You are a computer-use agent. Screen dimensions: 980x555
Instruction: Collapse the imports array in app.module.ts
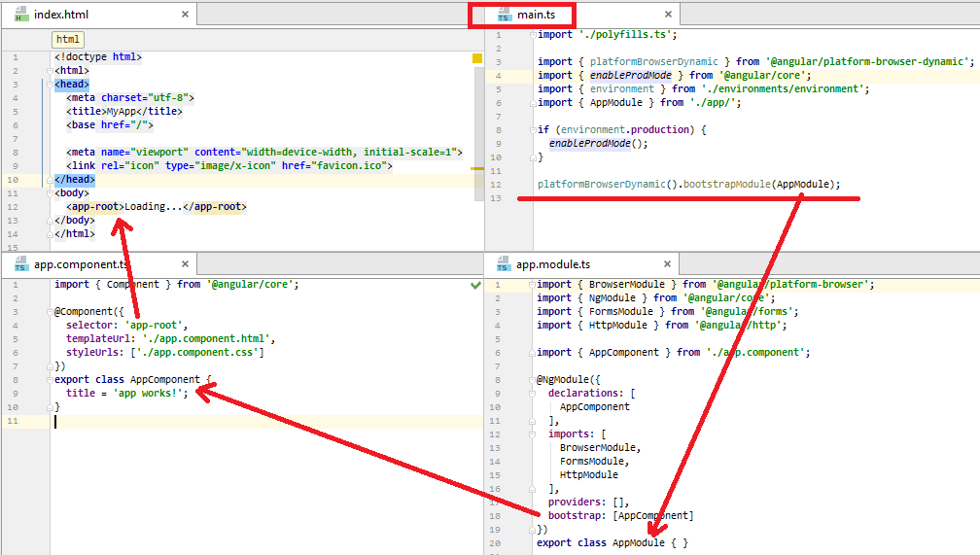pyautogui.click(x=533, y=434)
